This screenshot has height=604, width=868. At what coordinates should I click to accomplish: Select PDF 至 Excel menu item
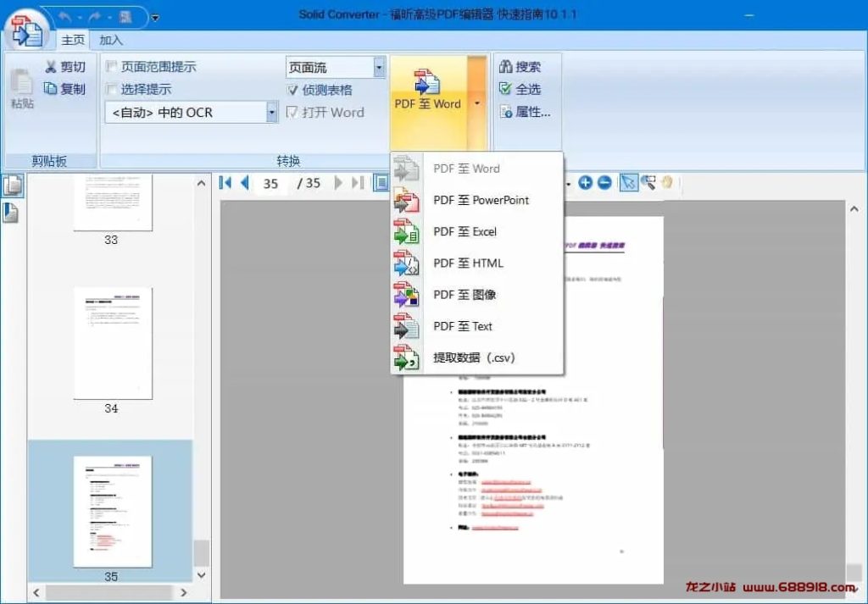477,232
